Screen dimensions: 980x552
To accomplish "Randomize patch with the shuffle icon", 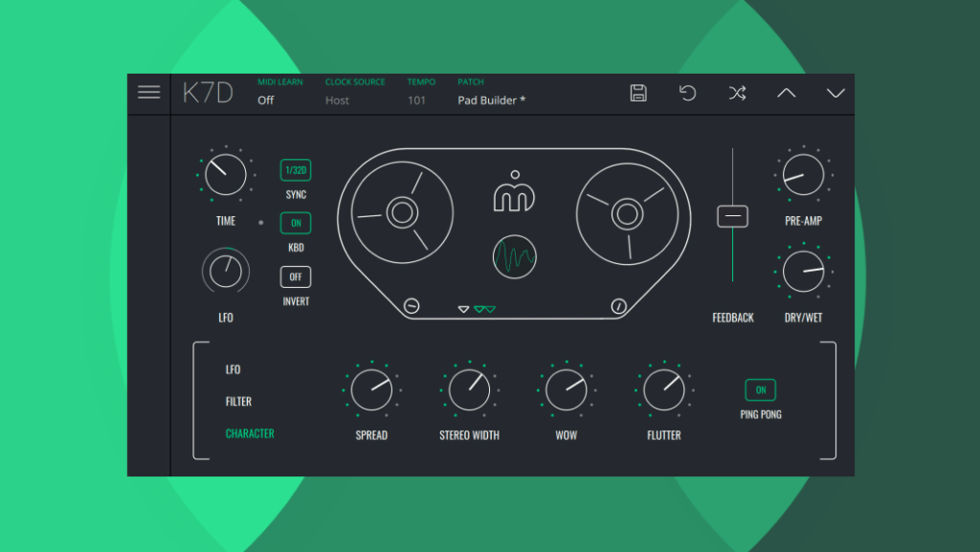I will [736, 93].
